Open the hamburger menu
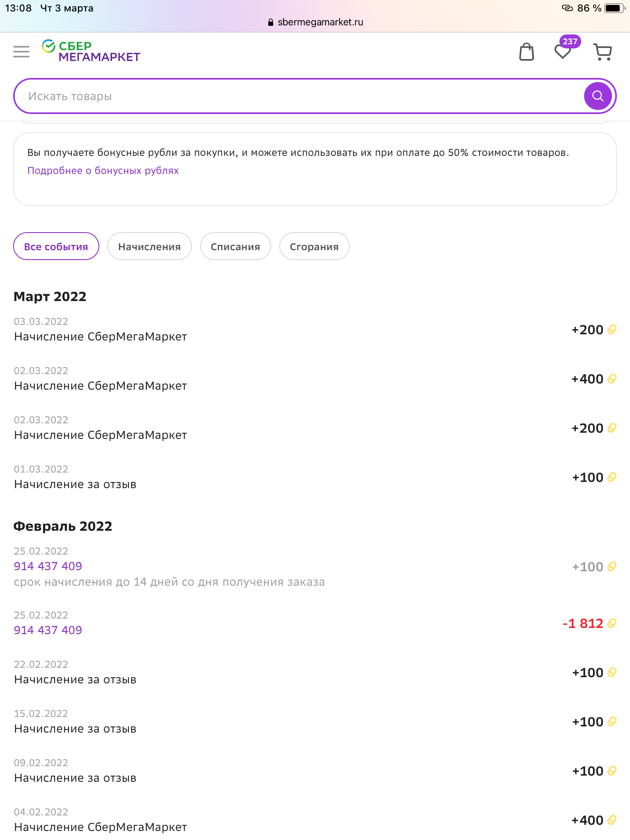Viewport: 630px width, 840px height. tap(21, 52)
